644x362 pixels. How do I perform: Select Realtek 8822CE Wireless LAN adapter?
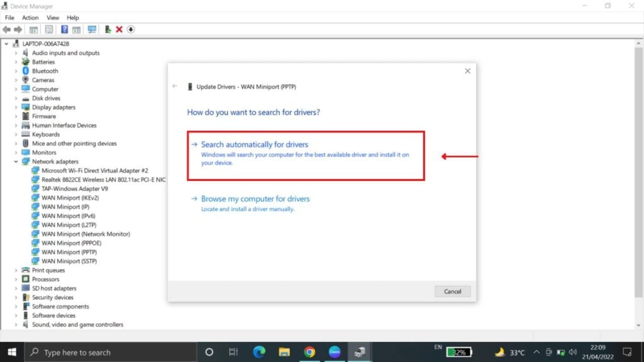pos(104,179)
